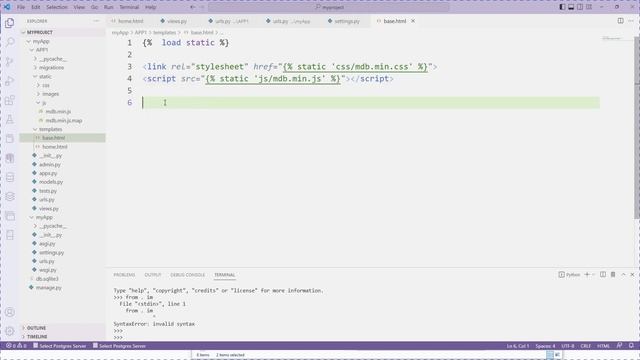Open the View menu

click(x=79, y=7)
